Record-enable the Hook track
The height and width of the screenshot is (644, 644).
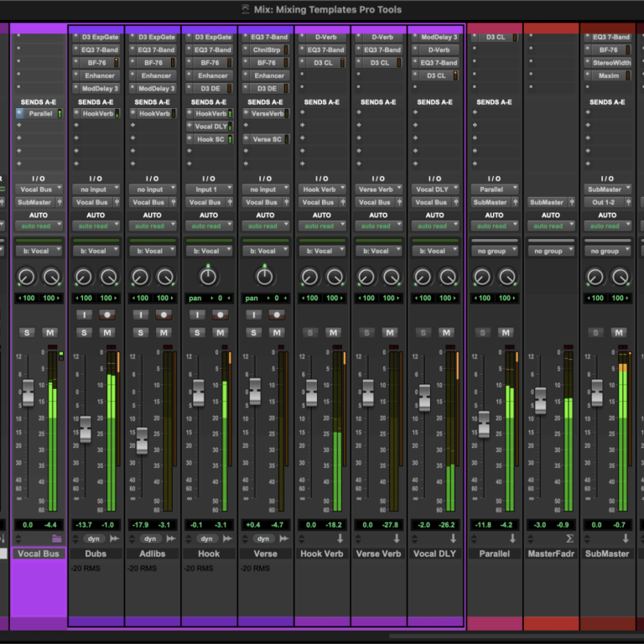(x=221, y=315)
